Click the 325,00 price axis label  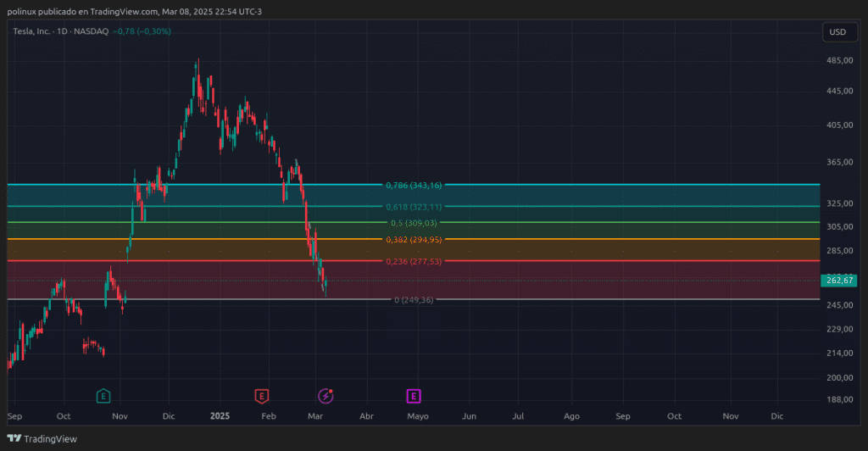840,203
